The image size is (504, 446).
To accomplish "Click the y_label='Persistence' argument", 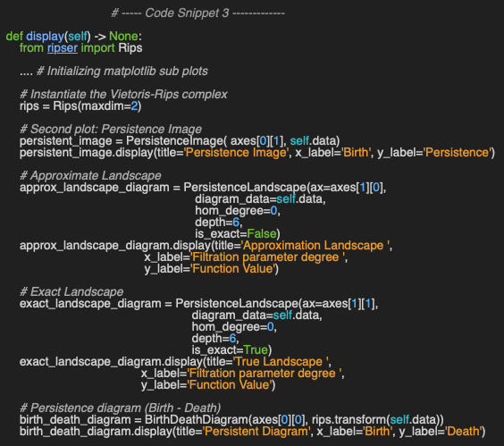I will [434, 153].
